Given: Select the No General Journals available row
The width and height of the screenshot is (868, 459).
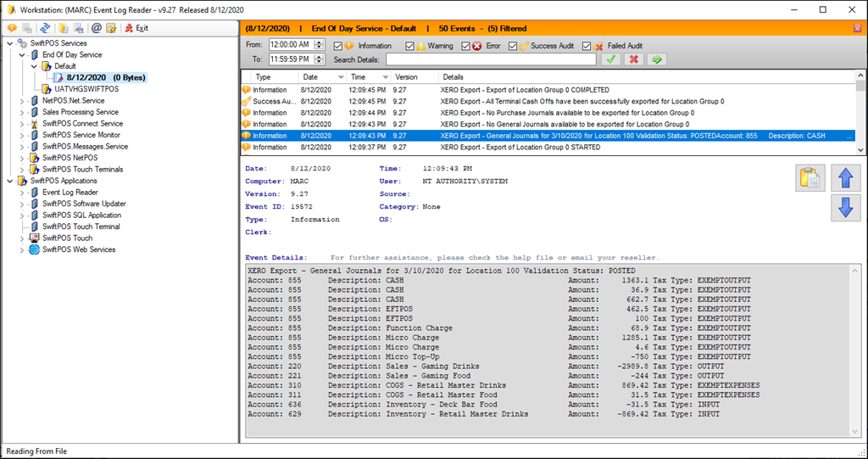Looking at the screenshot, I should pyautogui.click(x=548, y=124).
